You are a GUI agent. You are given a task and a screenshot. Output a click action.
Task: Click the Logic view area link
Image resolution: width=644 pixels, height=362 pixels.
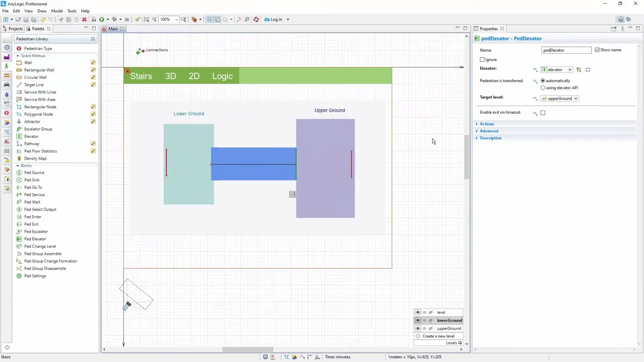(222, 76)
